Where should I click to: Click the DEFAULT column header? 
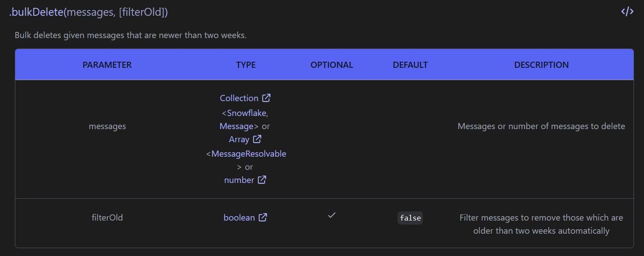tap(410, 65)
